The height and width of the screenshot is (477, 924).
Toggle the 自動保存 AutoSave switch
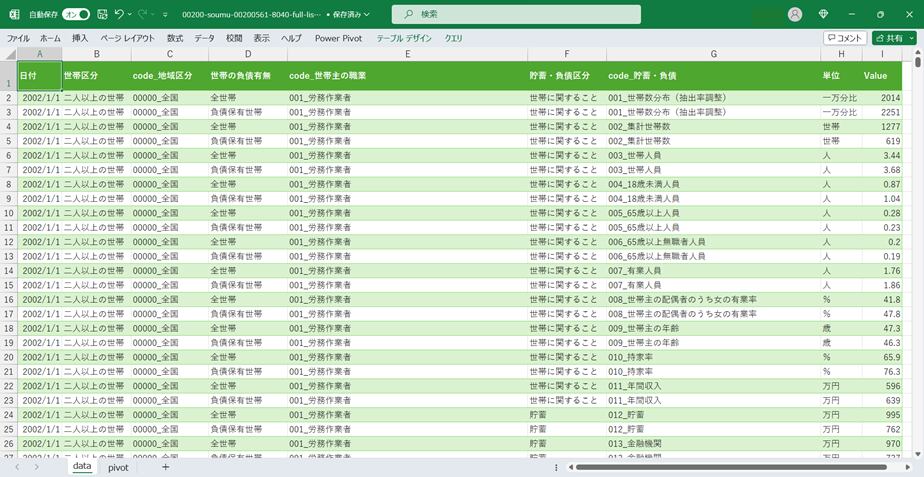pyautogui.click(x=75, y=15)
